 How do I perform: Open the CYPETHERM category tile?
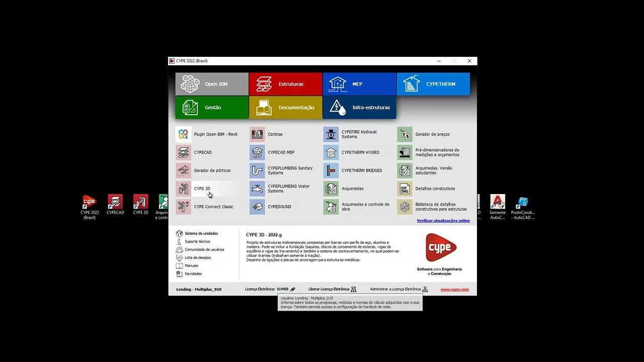tap(433, 84)
